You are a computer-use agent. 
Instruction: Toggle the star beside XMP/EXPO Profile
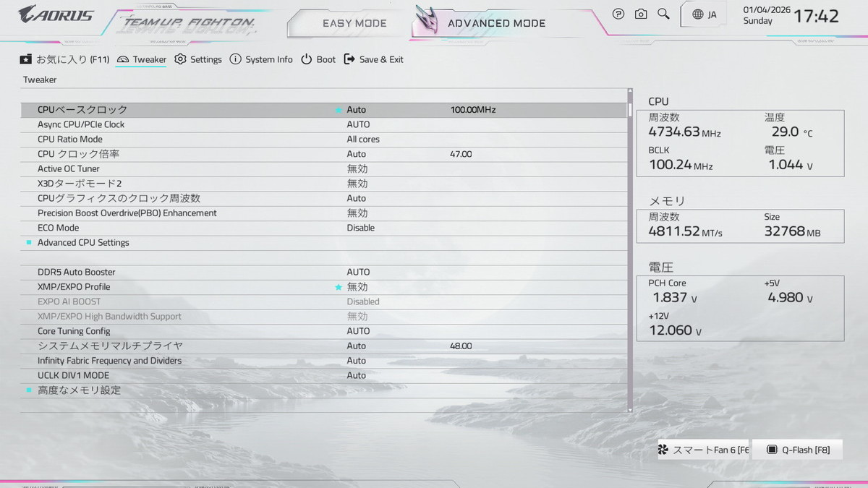[338, 287]
